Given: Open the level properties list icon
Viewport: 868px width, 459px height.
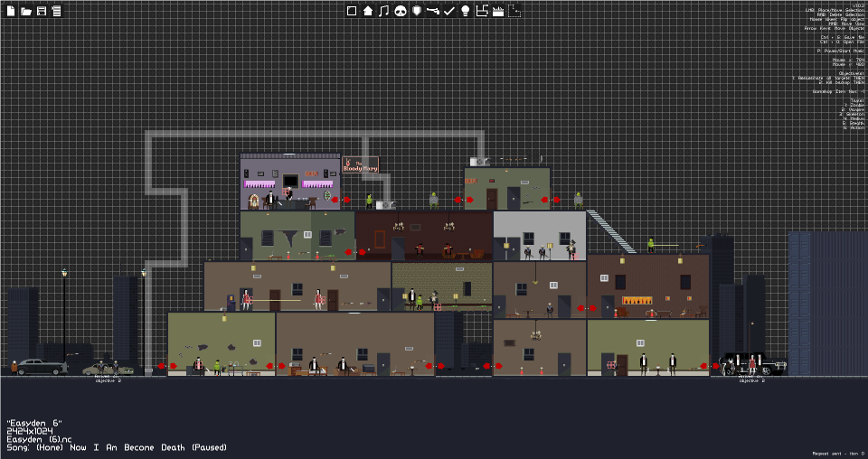Looking at the screenshot, I should [x=56, y=11].
